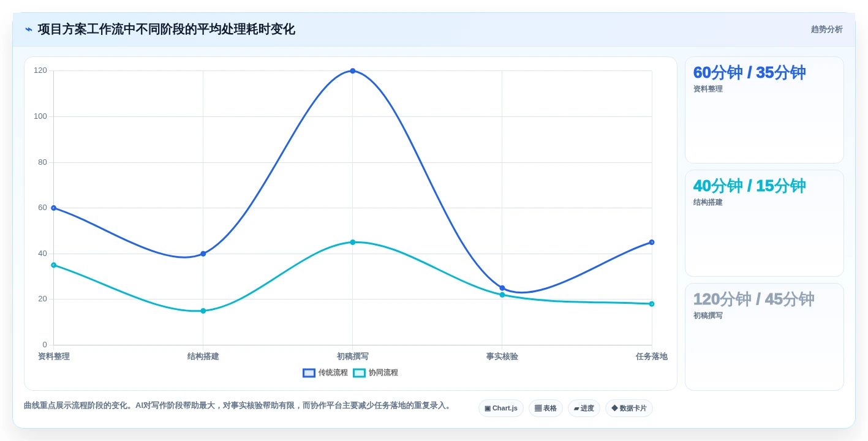Select the 传统流程 point at 结构搭建
Screen dimensions: 868x441
pos(203,254)
